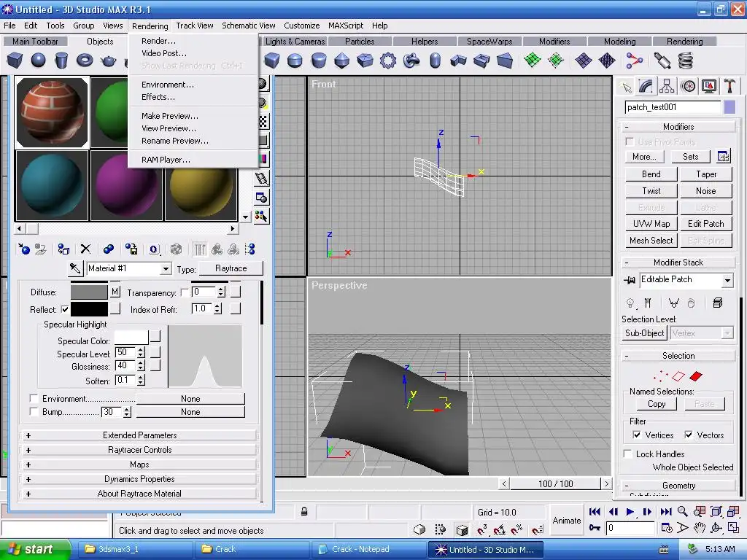Apply the Bend modifier button
This screenshot has width=747, height=560.
coord(651,174)
